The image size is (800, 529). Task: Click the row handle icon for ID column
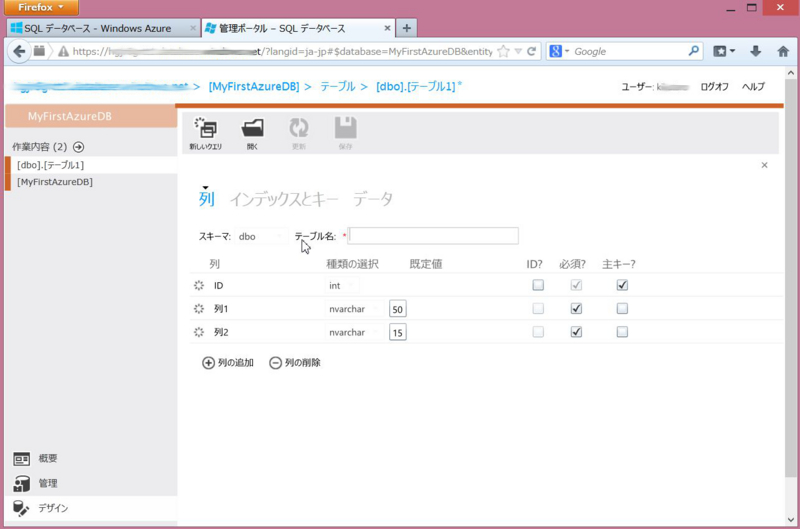[x=199, y=285]
